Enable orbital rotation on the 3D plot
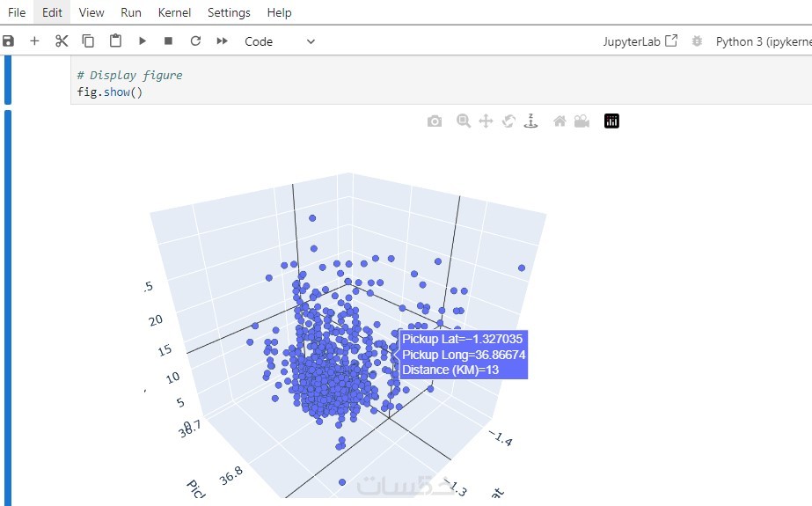This screenshot has width=812, height=506. pos(508,121)
